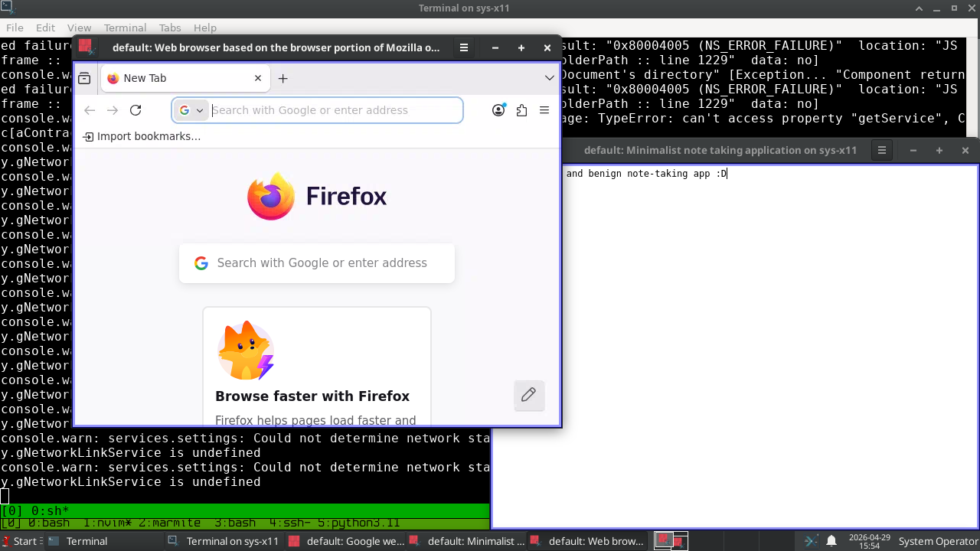Image resolution: width=980 pixels, height=551 pixels.
Task: Open the Firefox account profile icon
Action: coord(498,110)
